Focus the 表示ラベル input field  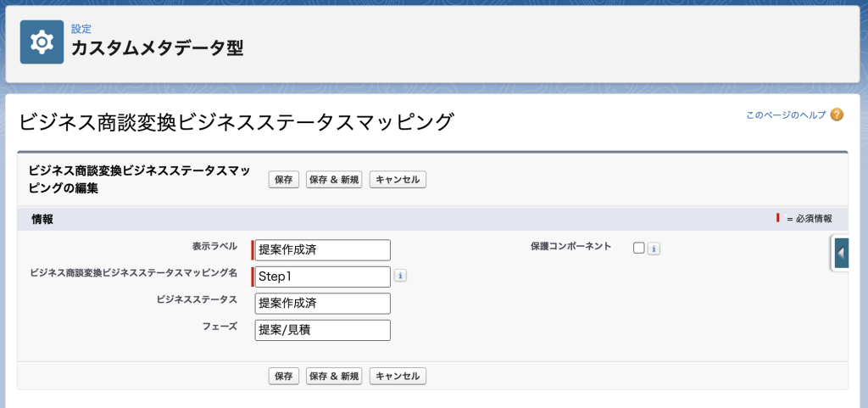[323, 250]
